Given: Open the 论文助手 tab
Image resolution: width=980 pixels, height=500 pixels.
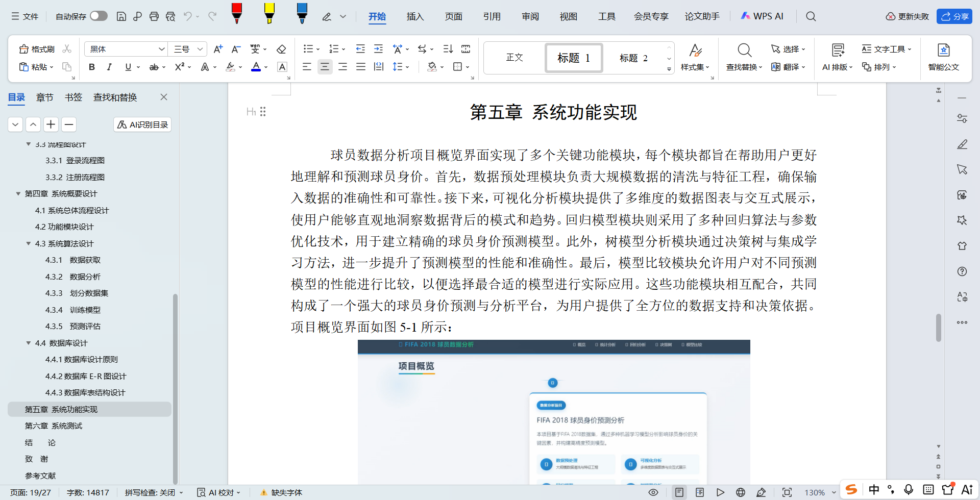Looking at the screenshot, I should pos(702,16).
